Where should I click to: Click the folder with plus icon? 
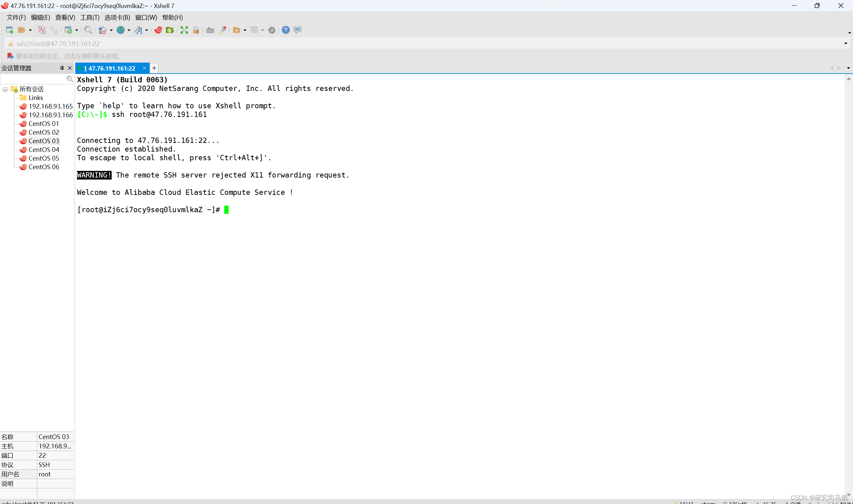[x=237, y=30]
